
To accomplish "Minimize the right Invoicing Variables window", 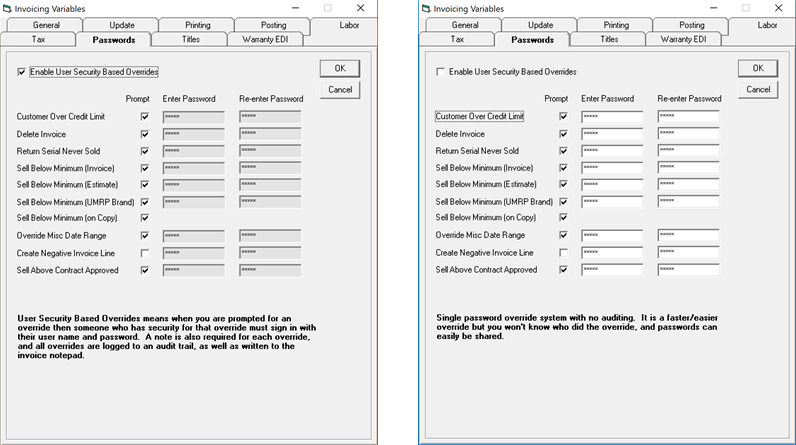I will tap(713, 8).
